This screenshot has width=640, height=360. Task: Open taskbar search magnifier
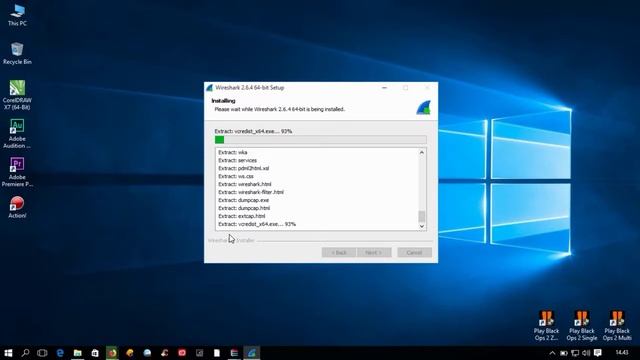pyautogui.click(x=25, y=353)
